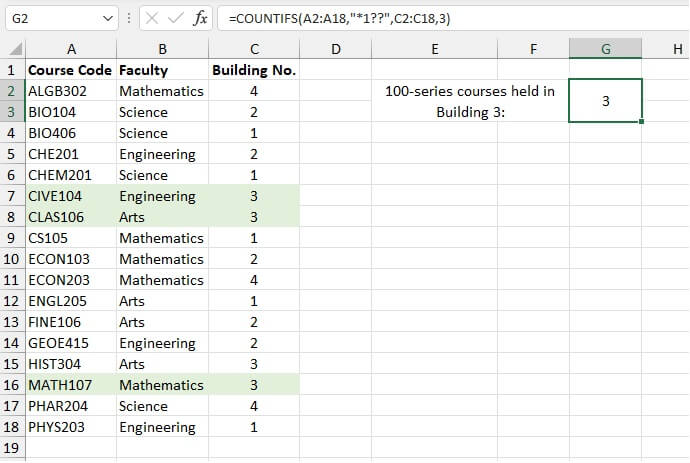This screenshot has height=463, width=690.
Task: Click inside the Name Box showing G2
Action: [x=50, y=18]
